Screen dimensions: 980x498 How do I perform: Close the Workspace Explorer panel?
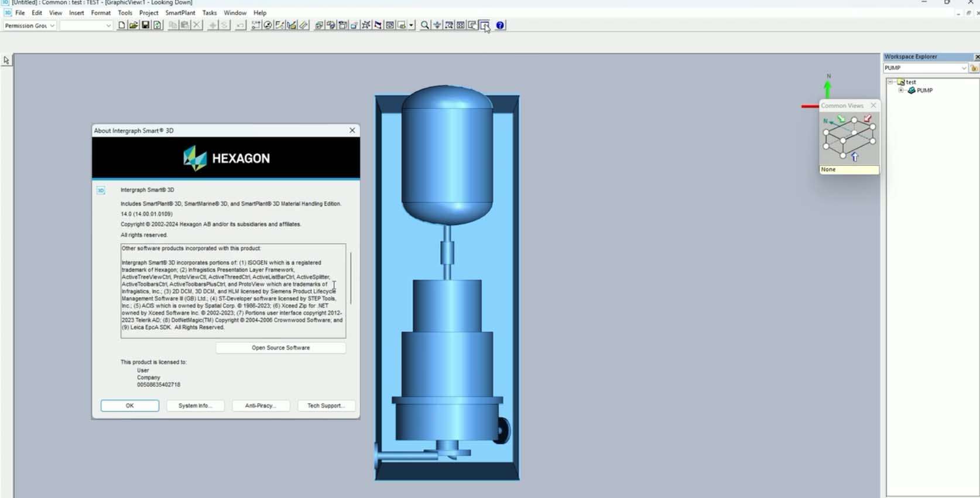point(976,57)
